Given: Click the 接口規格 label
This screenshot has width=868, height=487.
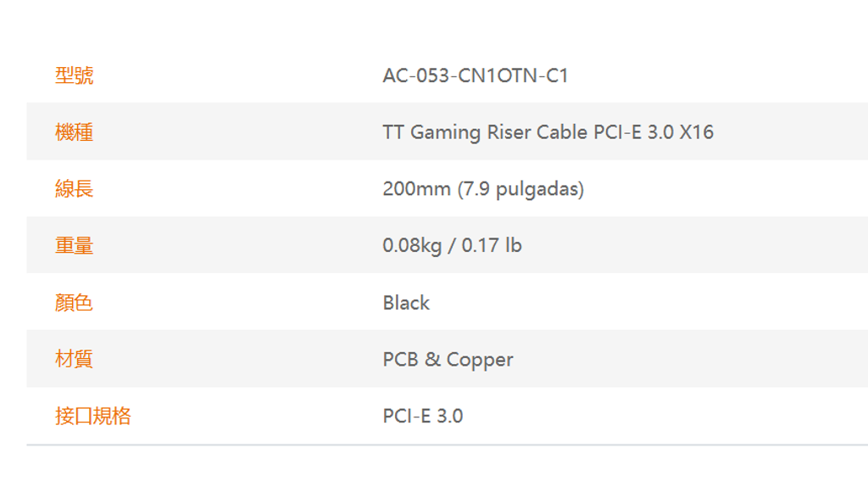Looking at the screenshot, I should coord(93,416).
